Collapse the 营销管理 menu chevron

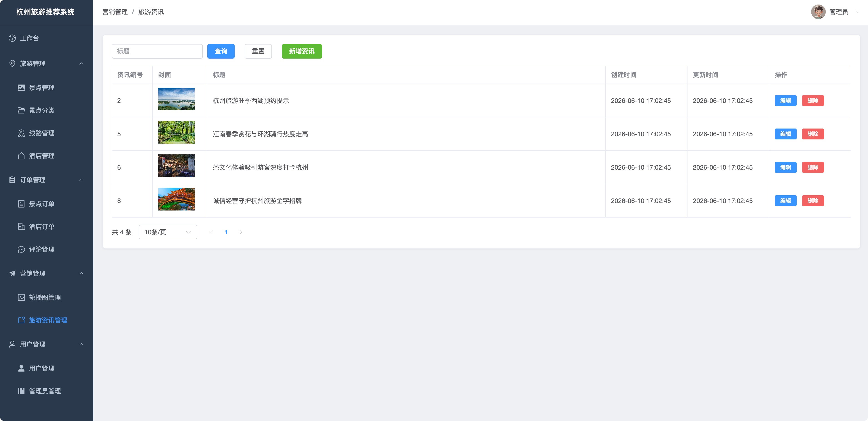[x=81, y=273]
